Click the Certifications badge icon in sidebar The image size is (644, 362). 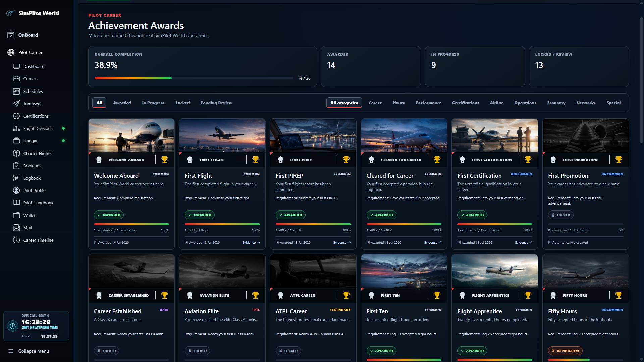16,116
